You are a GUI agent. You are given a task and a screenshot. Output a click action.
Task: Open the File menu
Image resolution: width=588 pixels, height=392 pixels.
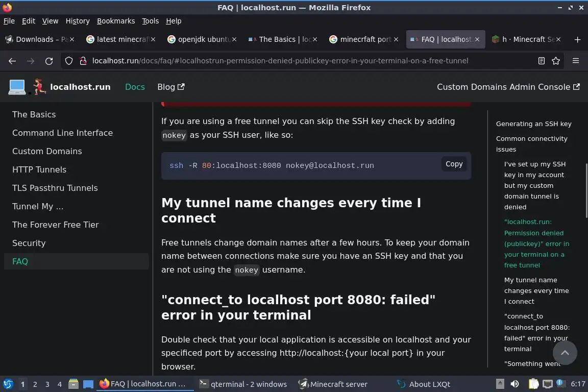point(9,21)
